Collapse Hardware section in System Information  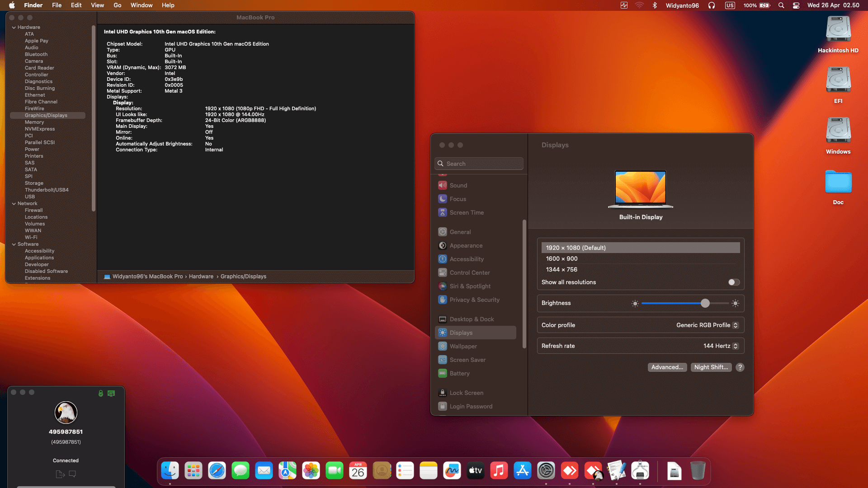point(14,28)
